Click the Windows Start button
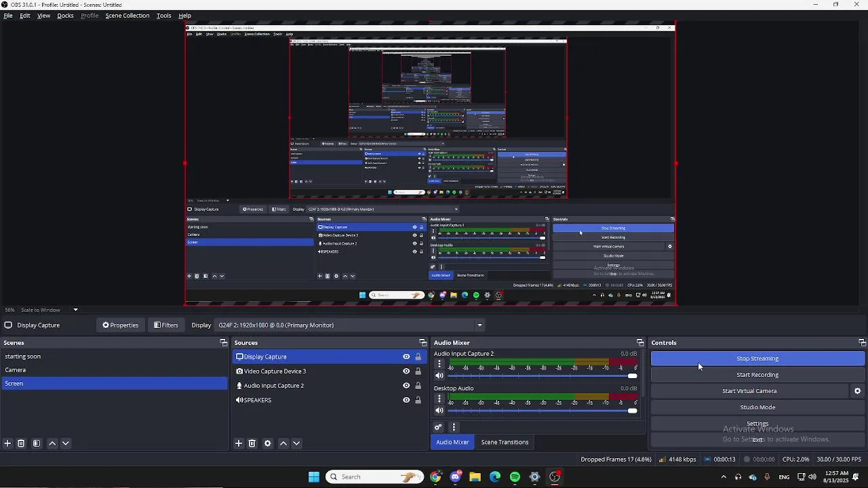 314,477
